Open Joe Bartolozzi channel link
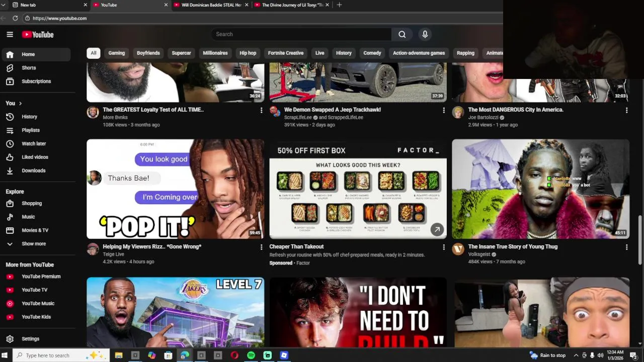 (483, 117)
